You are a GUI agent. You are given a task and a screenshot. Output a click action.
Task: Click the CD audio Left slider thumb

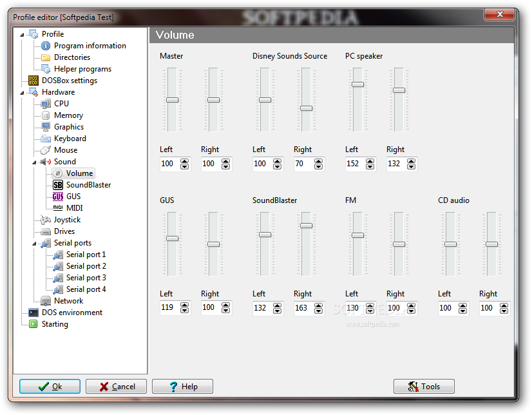point(451,244)
